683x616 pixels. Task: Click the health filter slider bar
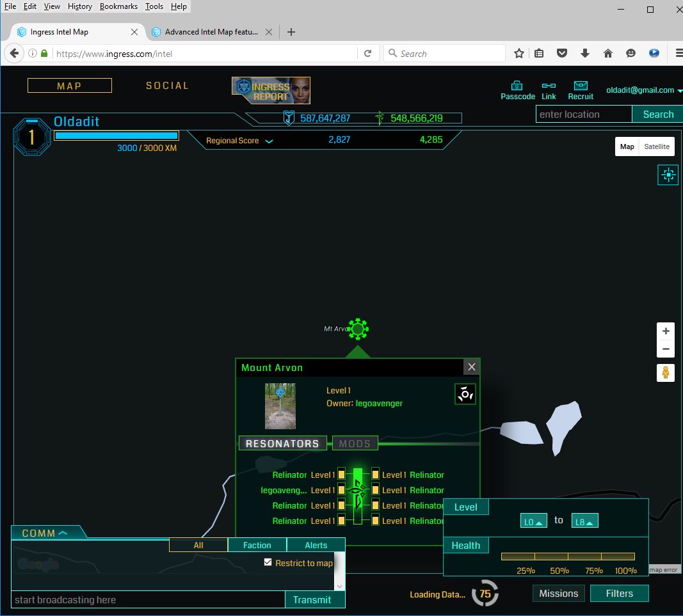click(568, 557)
